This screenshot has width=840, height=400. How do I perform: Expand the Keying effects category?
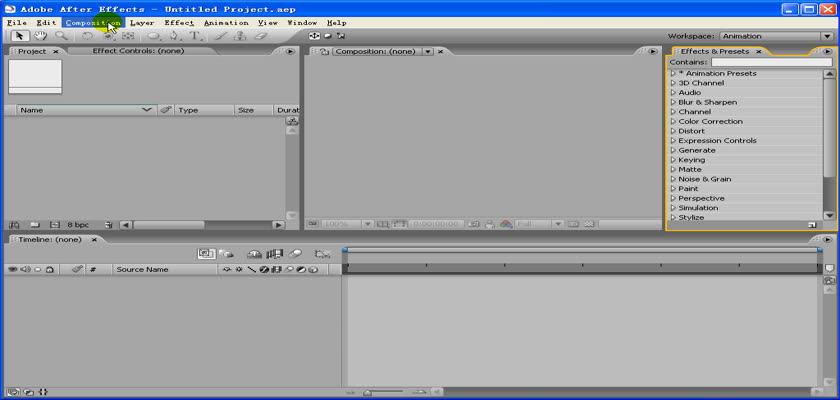pyautogui.click(x=673, y=160)
